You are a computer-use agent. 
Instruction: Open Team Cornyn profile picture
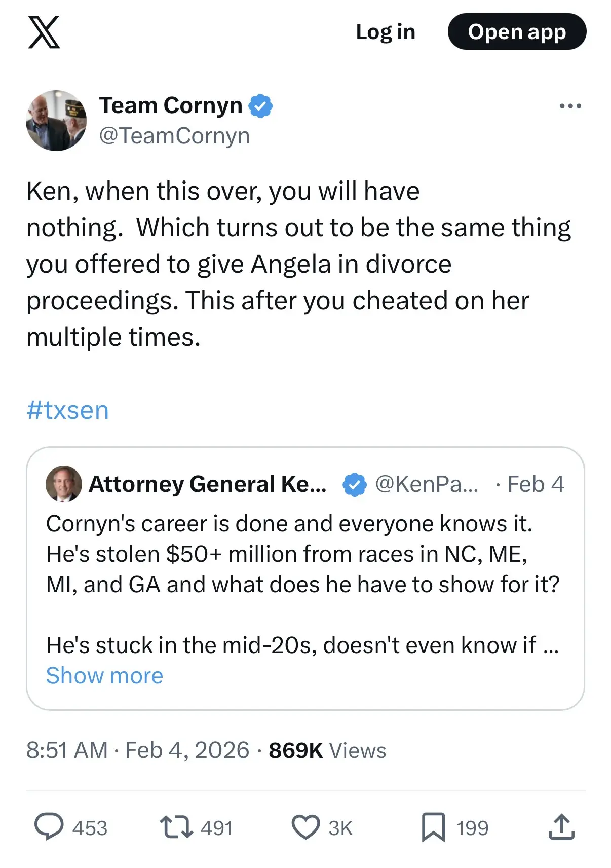(56, 121)
